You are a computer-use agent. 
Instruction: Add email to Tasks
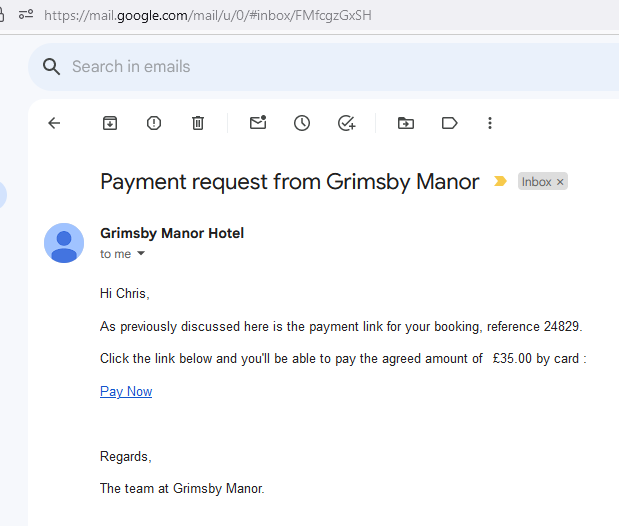tap(347, 123)
